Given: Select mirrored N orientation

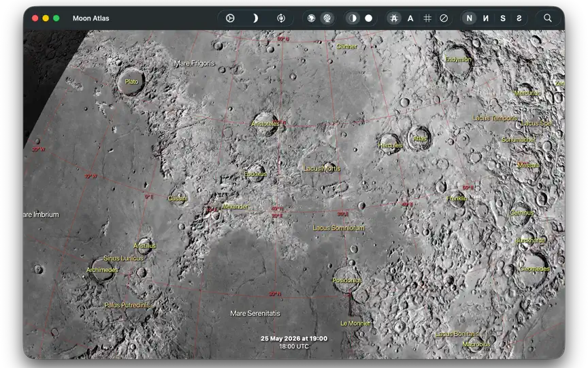Looking at the screenshot, I should coord(486,18).
